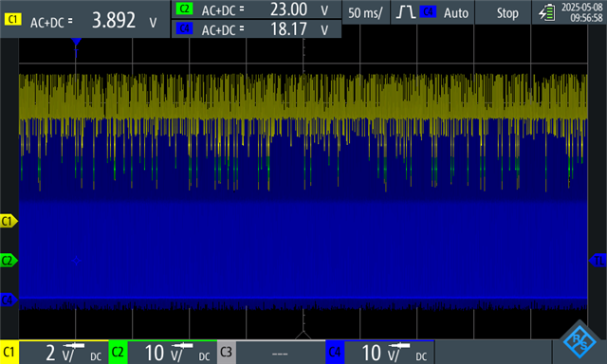Open the C1 2 V/div vertical scale setting
This screenshot has width=607, height=364.
(64, 353)
